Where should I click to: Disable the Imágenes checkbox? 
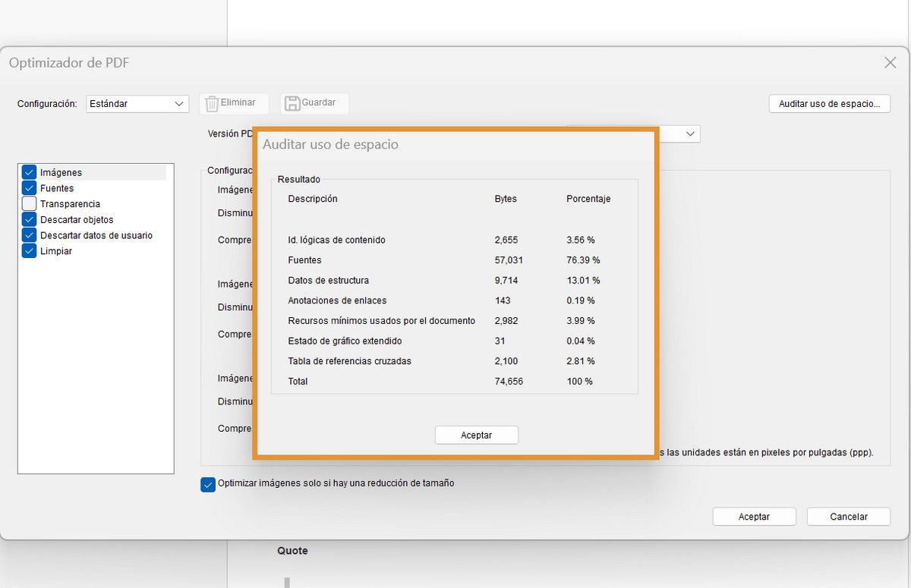coord(28,172)
